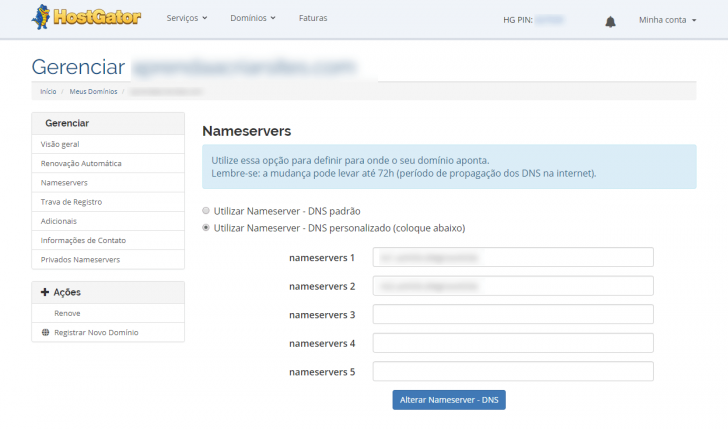Click the Ações panel header text
The image size is (728, 429).
[x=67, y=292]
